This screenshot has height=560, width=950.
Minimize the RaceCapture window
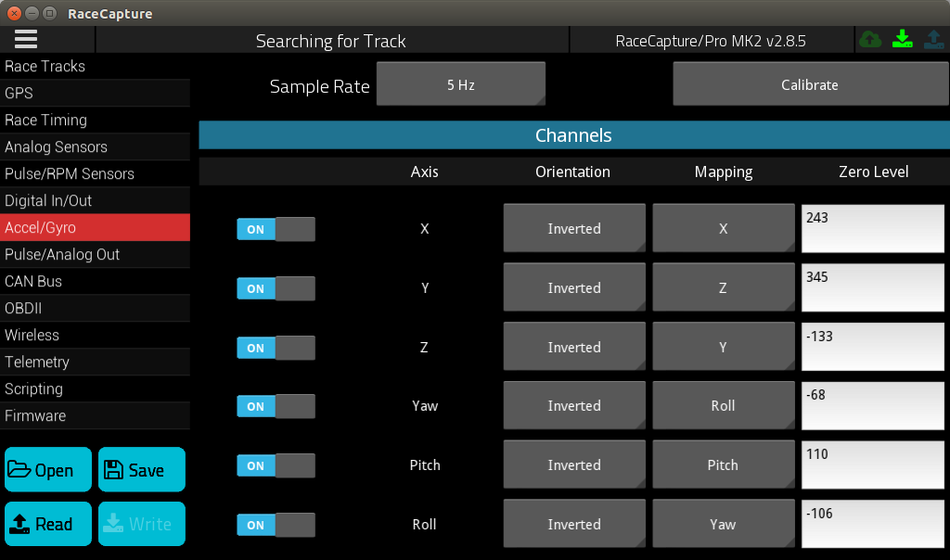pyautogui.click(x=32, y=13)
